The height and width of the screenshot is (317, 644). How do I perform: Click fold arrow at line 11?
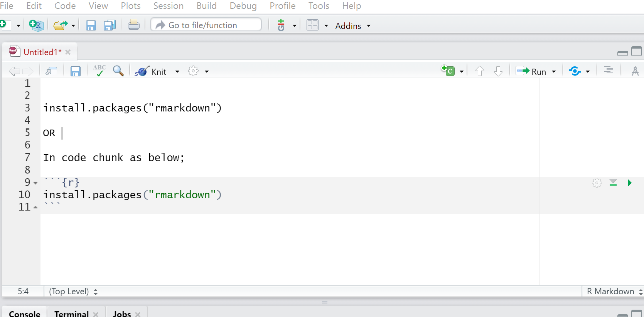(x=35, y=207)
